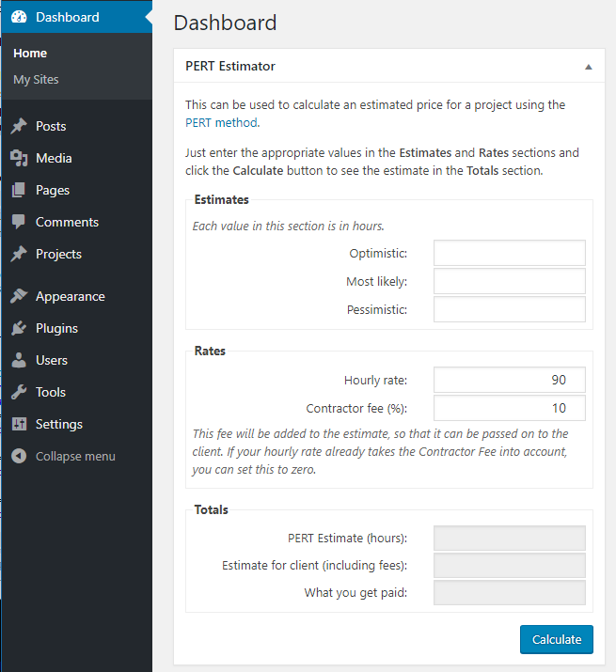Click the Estimate for client (including fees): label
The height and width of the screenshot is (672, 616).
coord(314,566)
